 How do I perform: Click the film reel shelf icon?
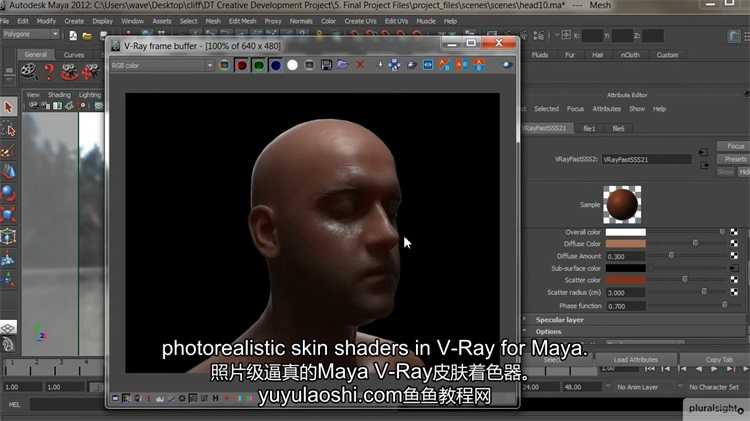coord(29,72)
